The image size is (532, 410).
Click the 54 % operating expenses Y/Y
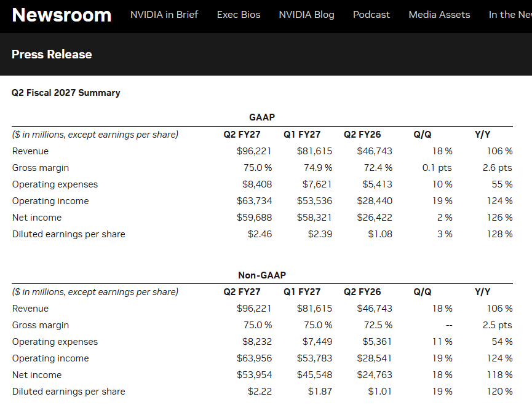(502, 342)
